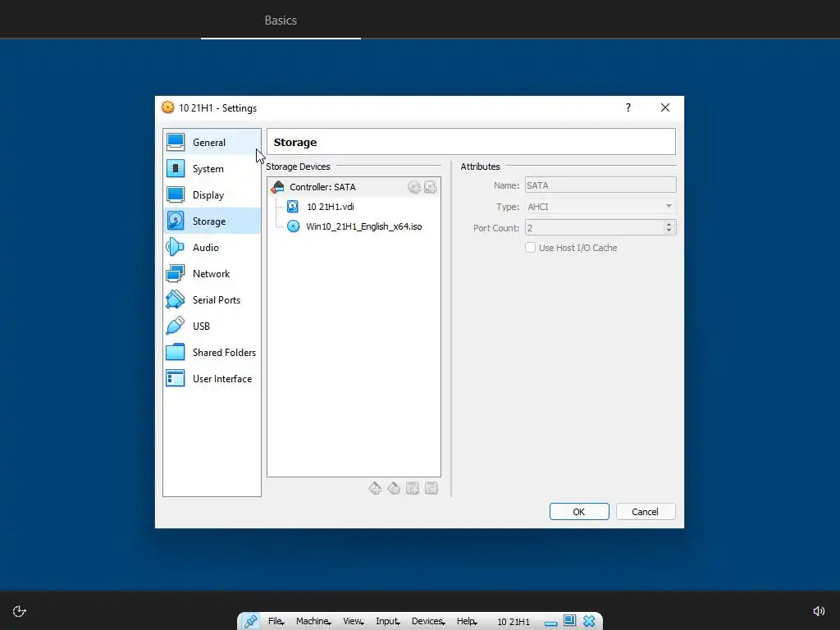Click the remove attachment icon below the storage list
Image resolution: width=840 pixels, height=630 pixels.
(431, 488)
